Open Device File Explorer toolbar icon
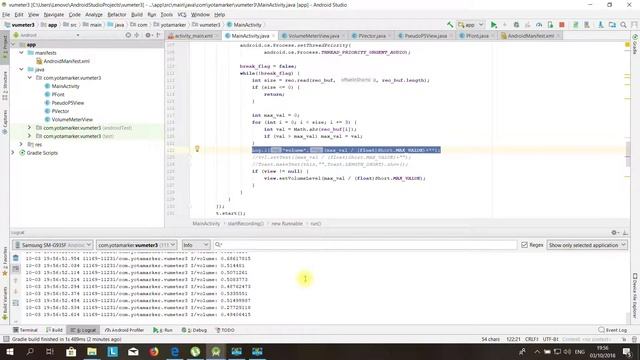The height and width of the screenshot is (360, 640). click(x=612, y=25)
